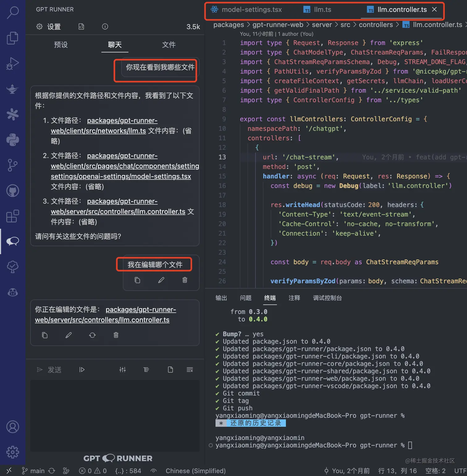
Task: Click the new document icon in chat toolbar
Action: (x=170, y=370)
